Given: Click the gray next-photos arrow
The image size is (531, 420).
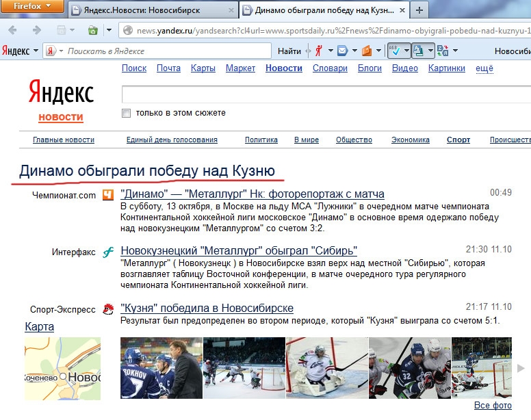Looking at the screenshot, I should tap(521, 368).
